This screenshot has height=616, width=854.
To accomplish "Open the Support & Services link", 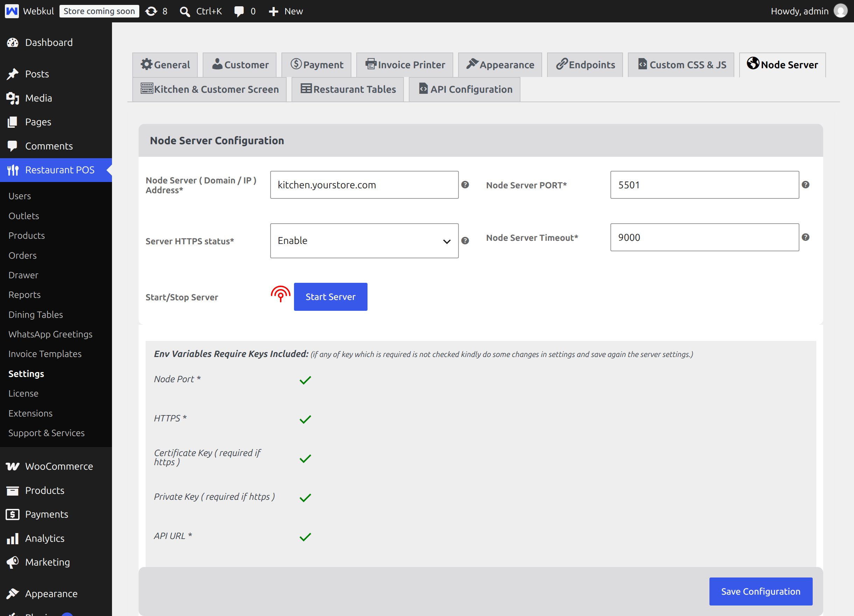I will point(47,433).
